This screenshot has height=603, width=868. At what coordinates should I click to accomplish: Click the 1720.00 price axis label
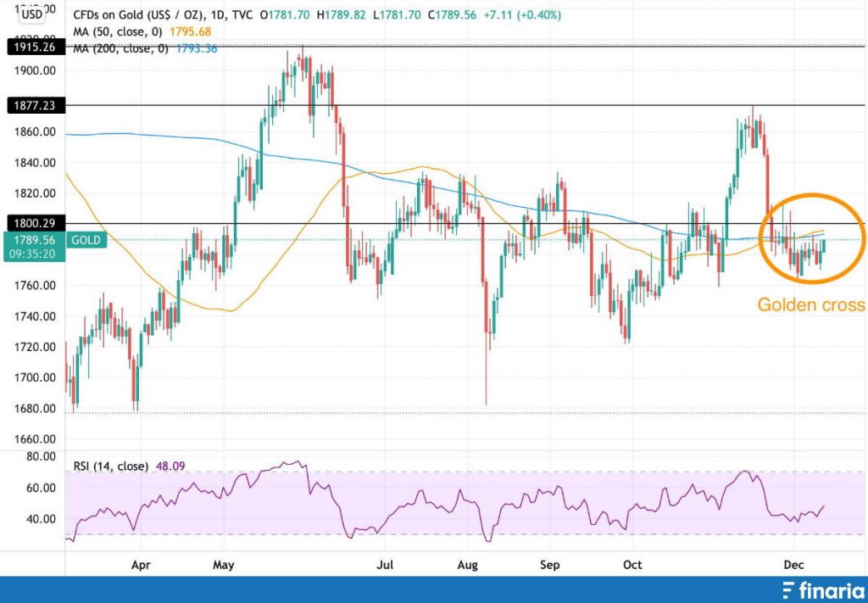click(36, 347)
